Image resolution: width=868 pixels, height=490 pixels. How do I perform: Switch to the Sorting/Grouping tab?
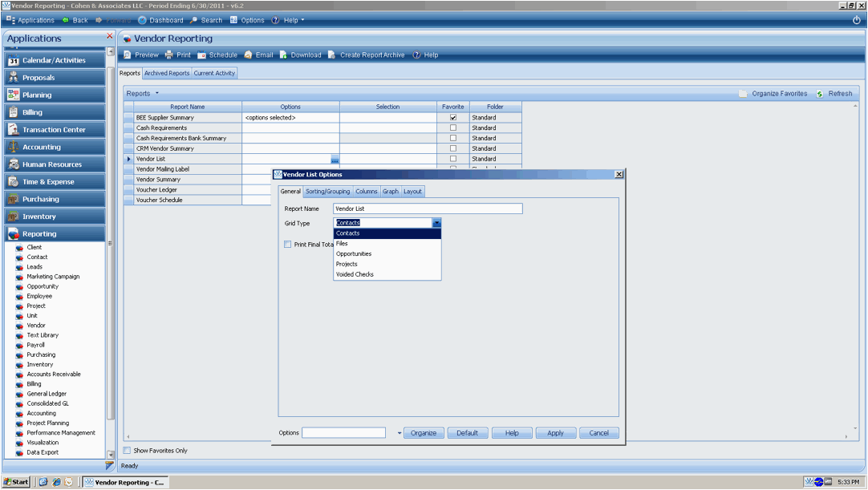[x=327, y=192]
